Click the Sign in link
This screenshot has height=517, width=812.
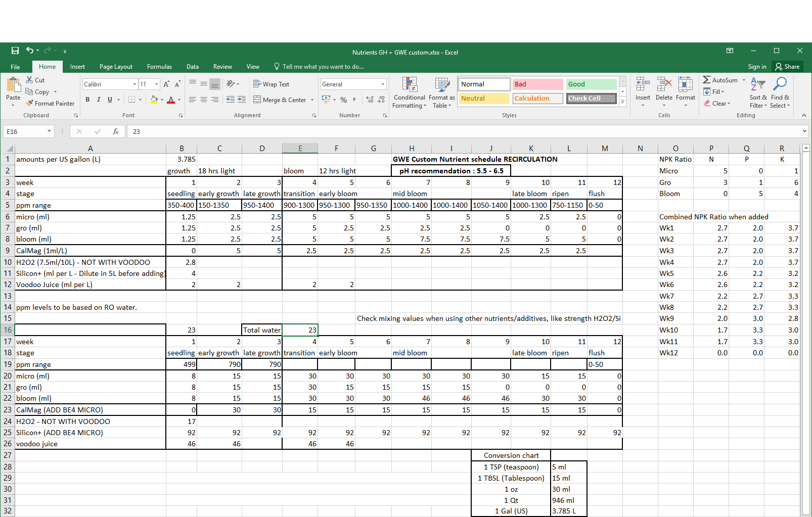757,67
